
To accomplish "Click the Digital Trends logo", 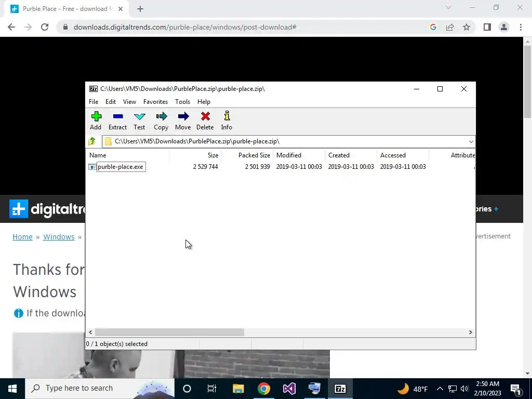I will click(x=47, y=209).
